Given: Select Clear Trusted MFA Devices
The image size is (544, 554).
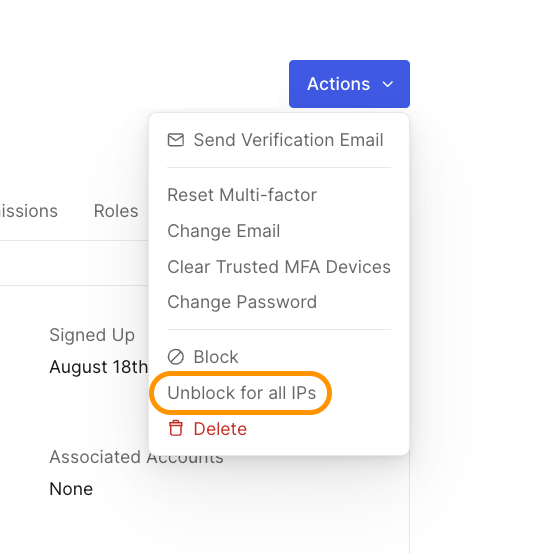Looking at the screenshot, I should pyautogui.click(x=279, y=267).
